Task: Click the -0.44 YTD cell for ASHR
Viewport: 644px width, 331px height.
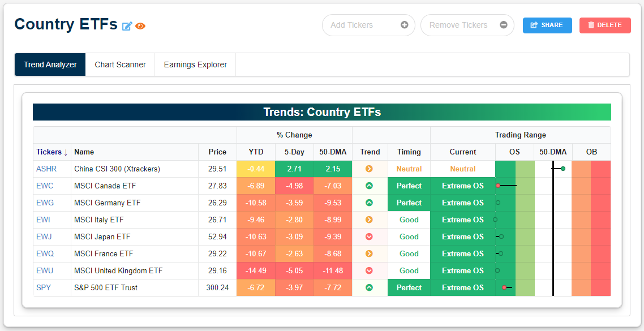Action: pyautogui.click(x=256, y=169)
